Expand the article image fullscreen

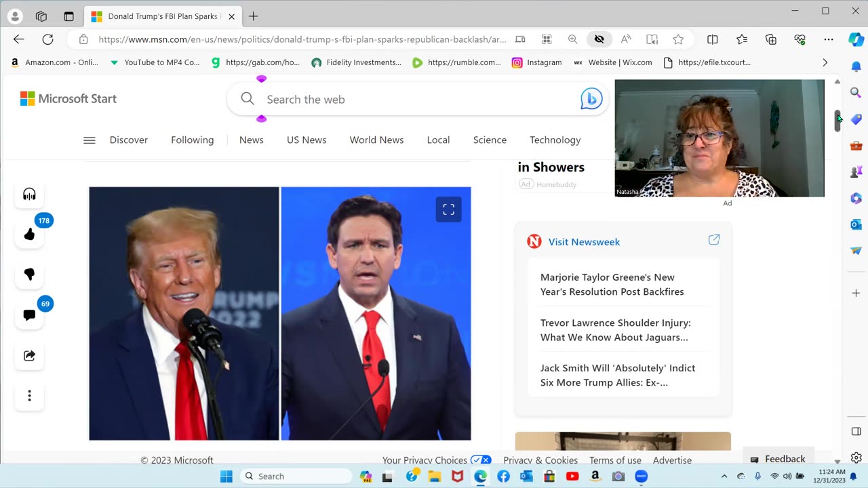[x=448, y=209]
